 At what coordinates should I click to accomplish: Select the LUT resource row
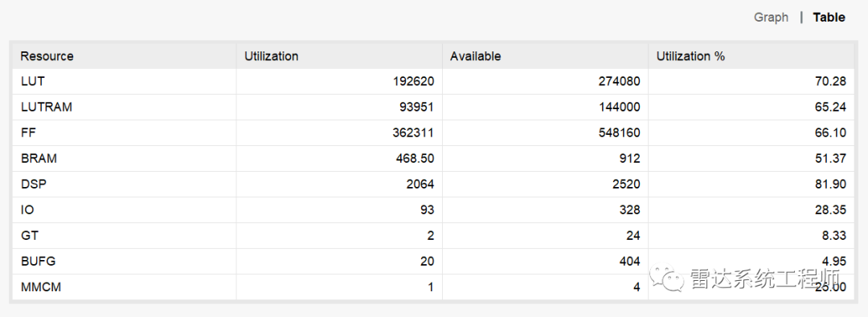click(x=433, y=81)
